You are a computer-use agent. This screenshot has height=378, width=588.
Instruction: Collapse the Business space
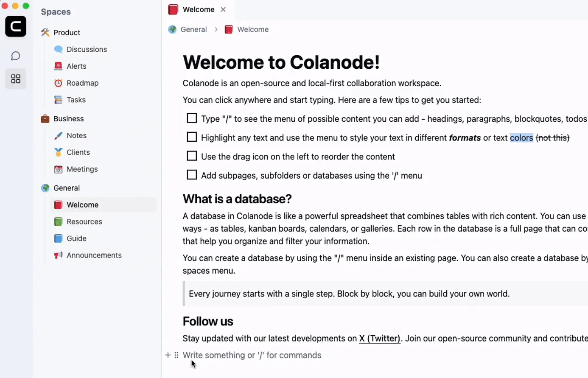(x=68, y=119)
